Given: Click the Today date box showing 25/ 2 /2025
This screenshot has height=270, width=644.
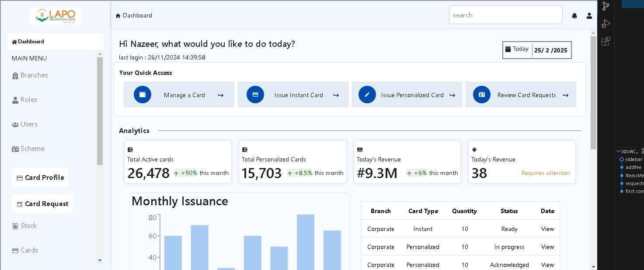Looking at the screenshot, I should [x=537, y=50].
